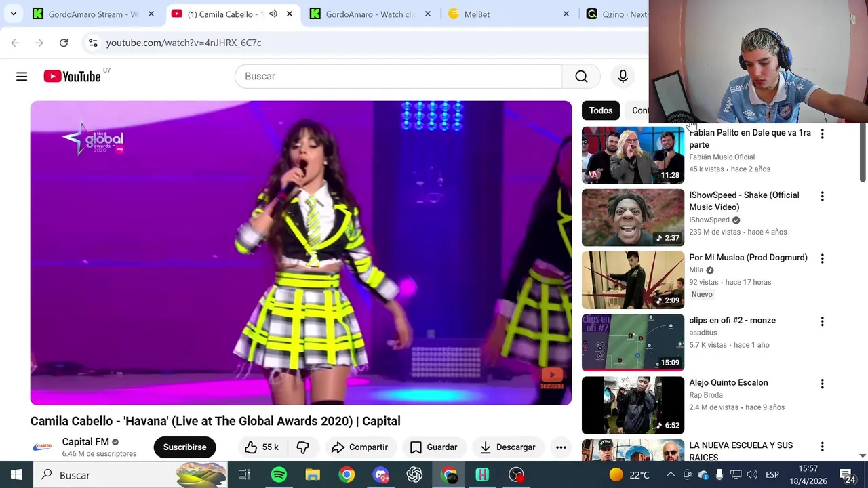Open more actions ellipsis under the video

tap(561, 447)
